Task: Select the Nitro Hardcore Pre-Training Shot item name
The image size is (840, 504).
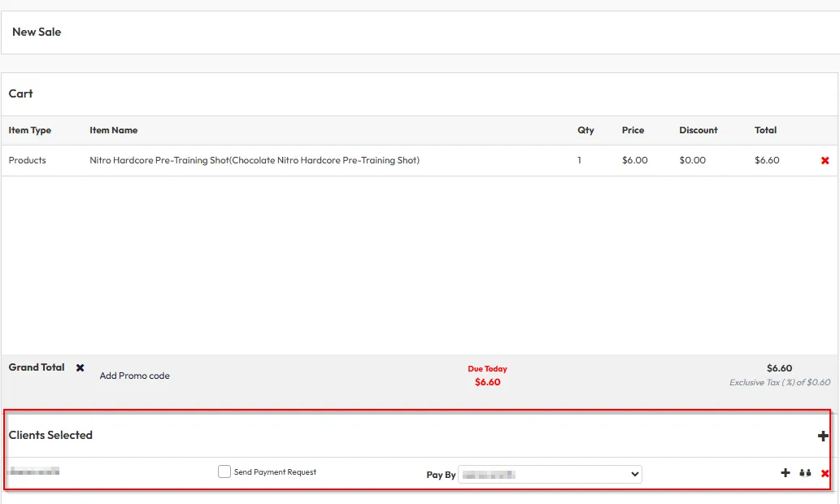Action: pyautogui.click(x=254, y=160)
